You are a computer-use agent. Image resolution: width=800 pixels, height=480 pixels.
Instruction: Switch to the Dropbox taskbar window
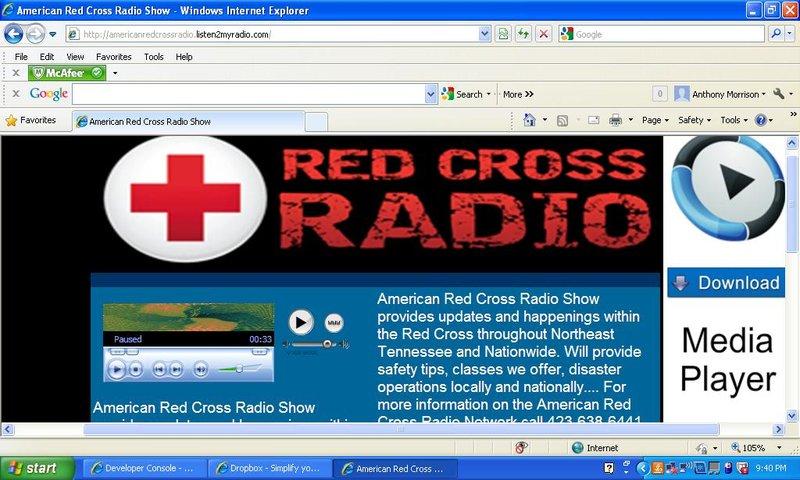pos(269,468)
